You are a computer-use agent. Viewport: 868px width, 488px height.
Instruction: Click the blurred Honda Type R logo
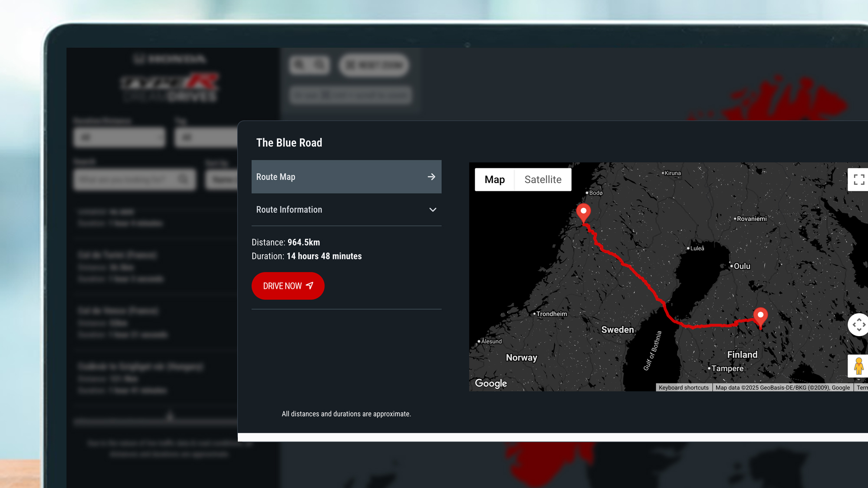tap(170, 87)
